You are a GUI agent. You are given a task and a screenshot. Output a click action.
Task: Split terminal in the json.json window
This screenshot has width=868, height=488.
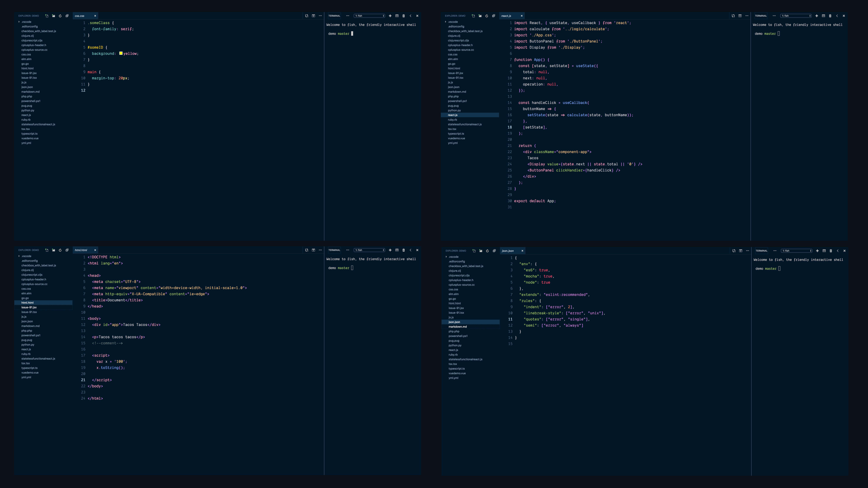pos(824,251)
